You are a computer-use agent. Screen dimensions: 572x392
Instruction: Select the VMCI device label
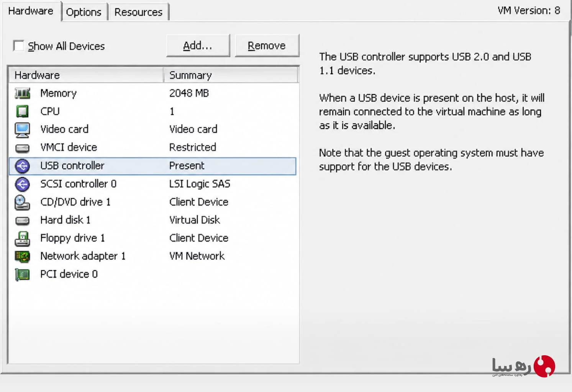click(69, 147)
